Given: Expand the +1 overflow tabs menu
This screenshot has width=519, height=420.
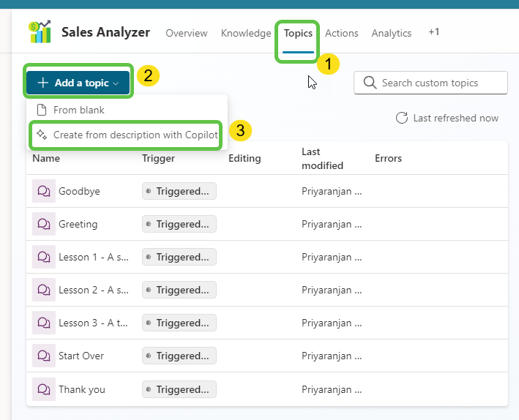Looking at the screenshot, I should (x=434, y=32).
